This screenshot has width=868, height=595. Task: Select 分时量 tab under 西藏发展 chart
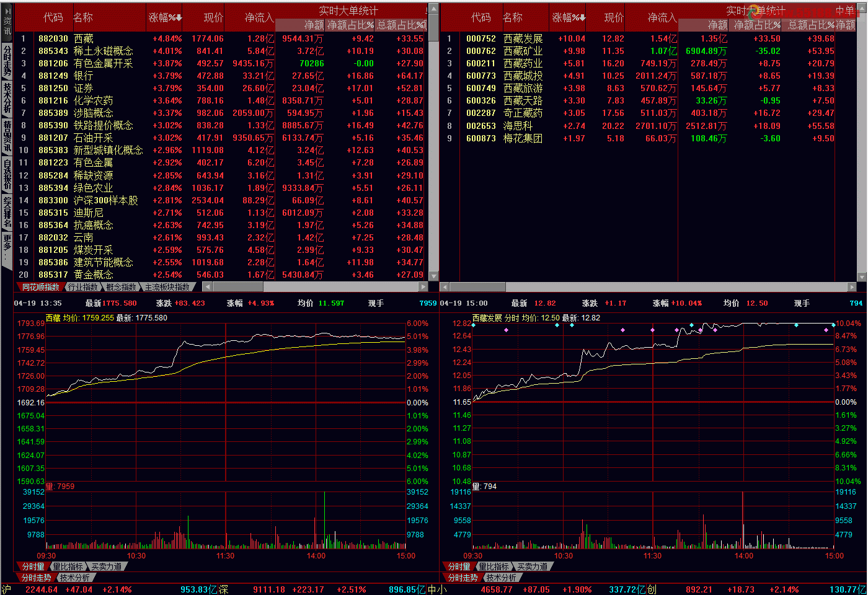coord(459,566)
